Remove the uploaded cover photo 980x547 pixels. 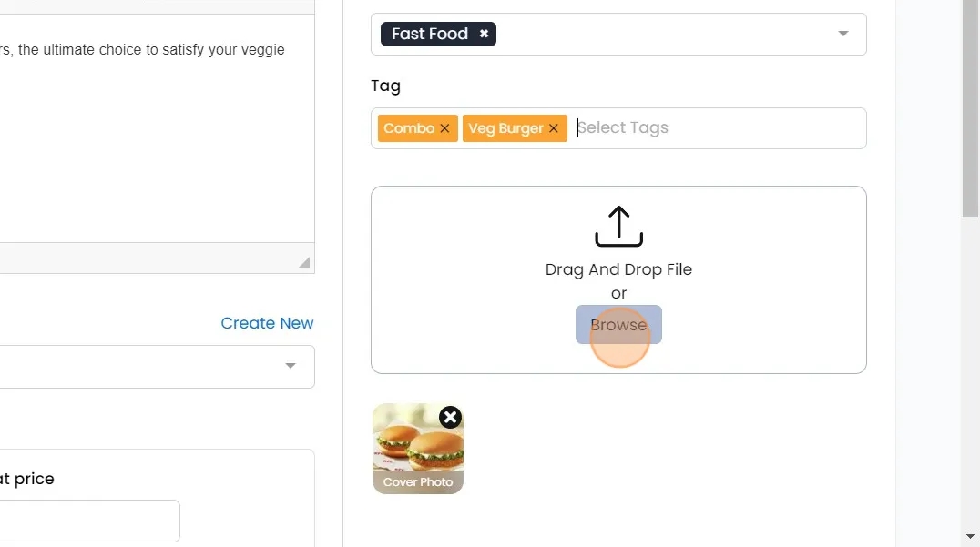click(x=450, y=417)
